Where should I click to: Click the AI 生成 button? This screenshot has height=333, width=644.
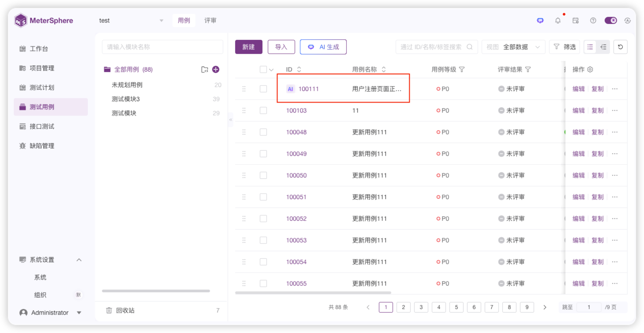(323, 47)
